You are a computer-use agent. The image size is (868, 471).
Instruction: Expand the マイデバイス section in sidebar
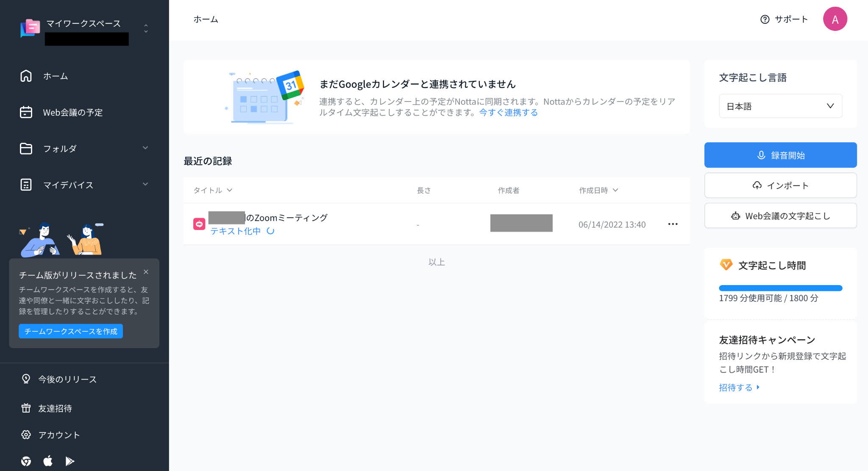pos(145,184)
